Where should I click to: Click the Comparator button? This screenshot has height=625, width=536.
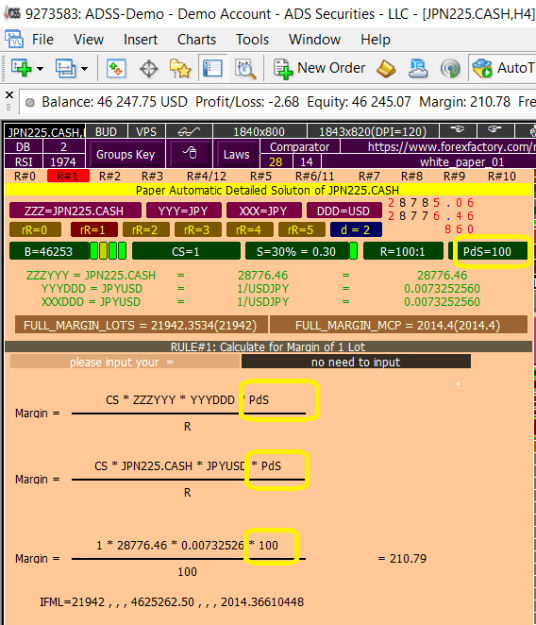pos(300,147)
